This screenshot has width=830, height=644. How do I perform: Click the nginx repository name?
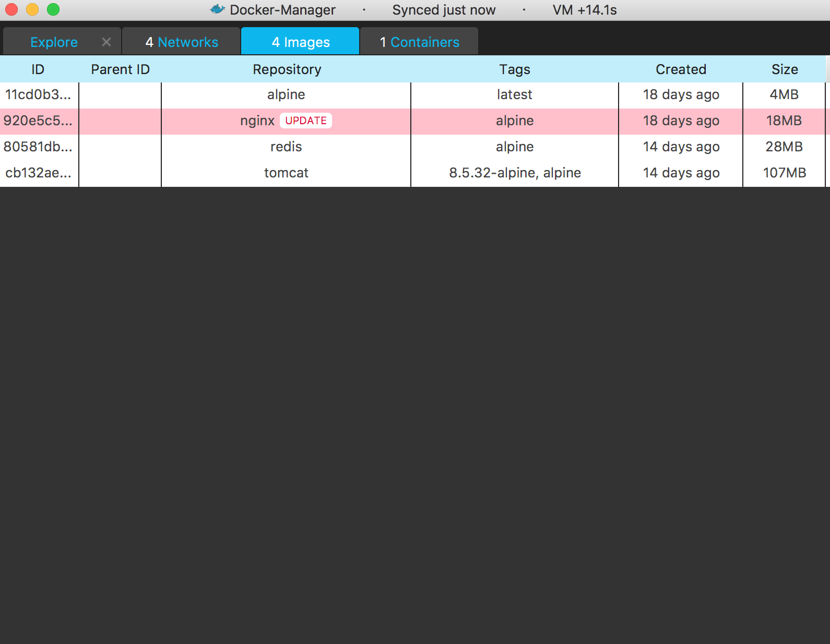[257, 121]
